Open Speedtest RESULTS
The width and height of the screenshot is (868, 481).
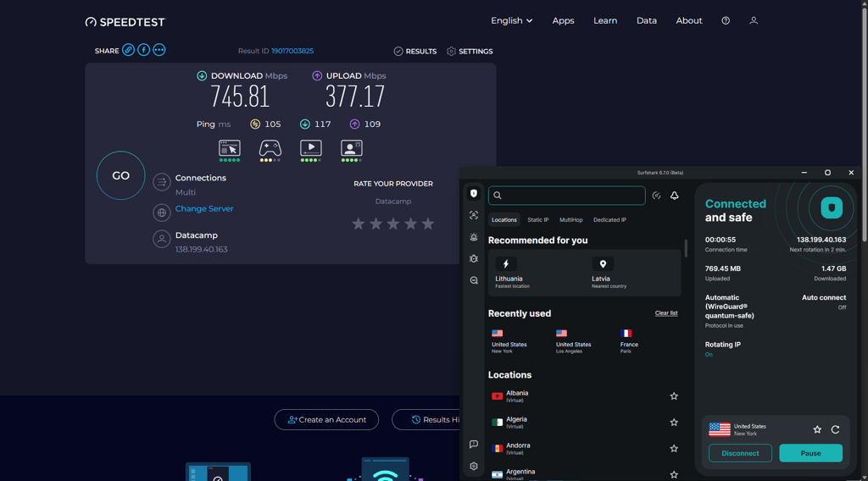point(415,51)
